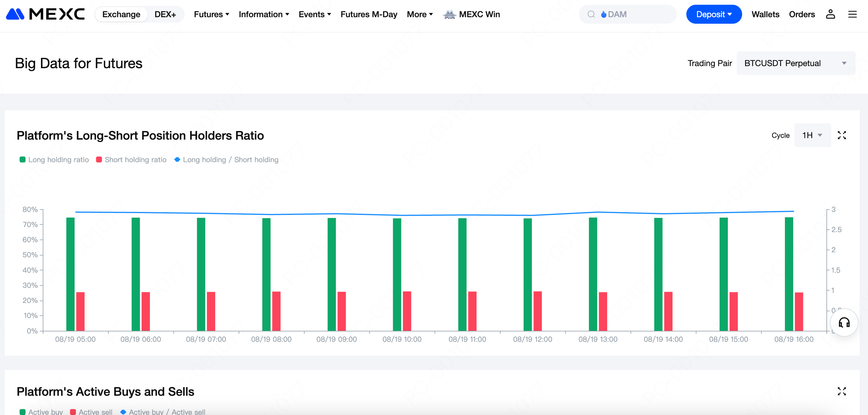Switch to the DEX+ tab
The width and height of the screenshot is (868, 415).
coord(165,14)
